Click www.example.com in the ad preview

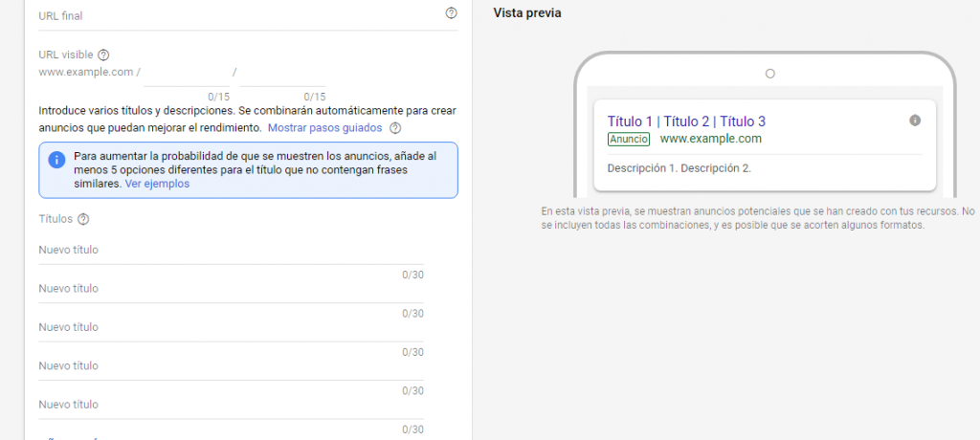(710, 139)
